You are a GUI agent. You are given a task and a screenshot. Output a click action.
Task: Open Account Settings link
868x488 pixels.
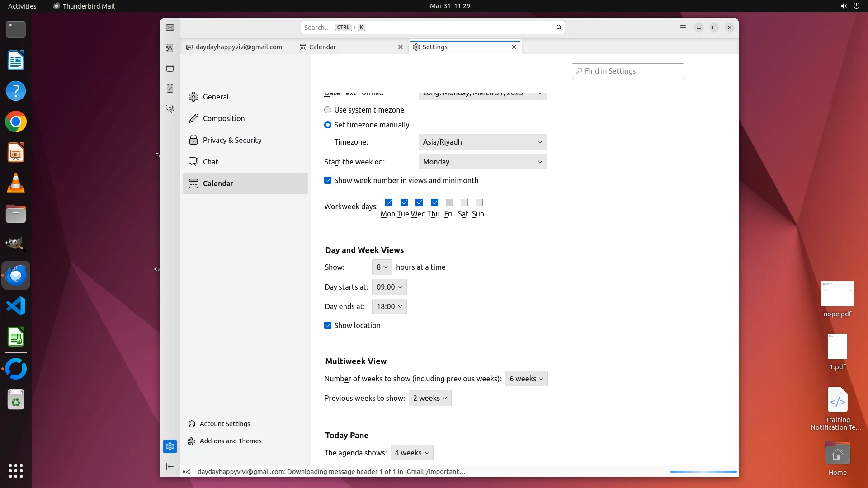click(225, 424)
